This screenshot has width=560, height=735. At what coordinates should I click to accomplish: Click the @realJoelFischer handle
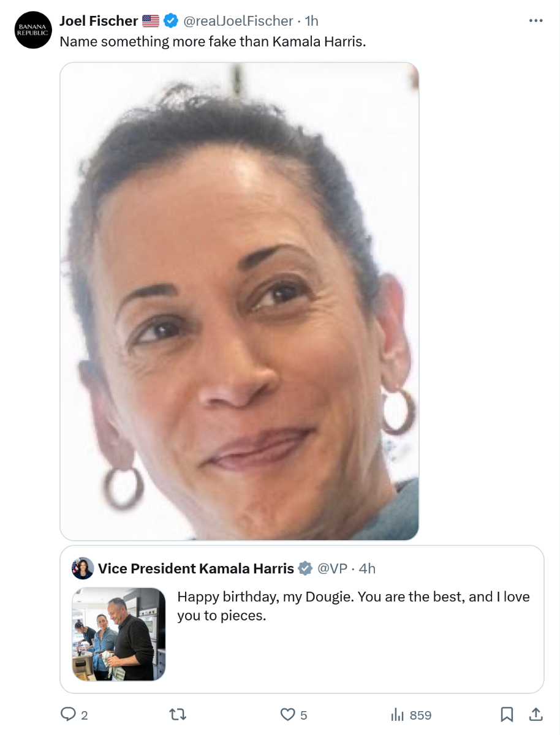coord(238,21)
